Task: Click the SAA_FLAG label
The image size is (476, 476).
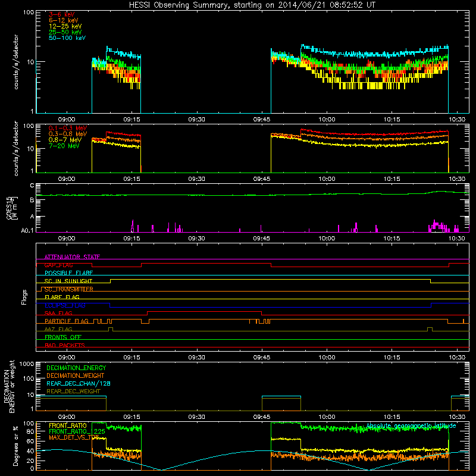Action: pyautogui.click(x=58, y=313)
